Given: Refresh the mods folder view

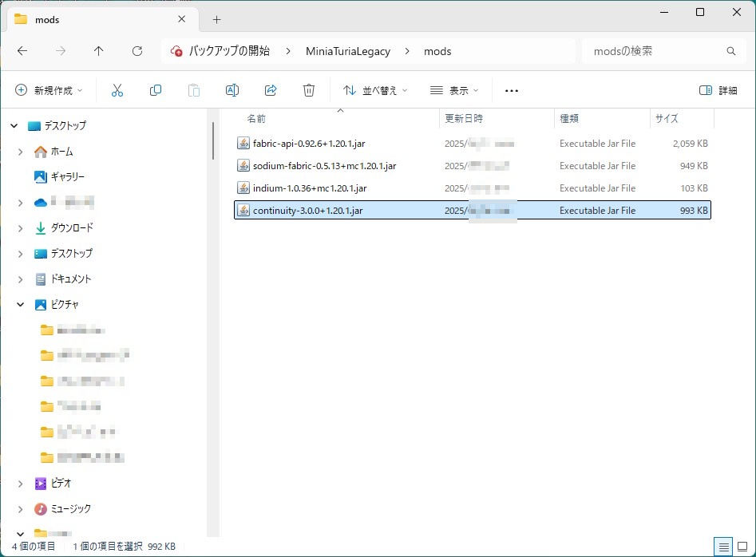Looking at the screenshot, I should pyautogui.click(x=137, y=51).
